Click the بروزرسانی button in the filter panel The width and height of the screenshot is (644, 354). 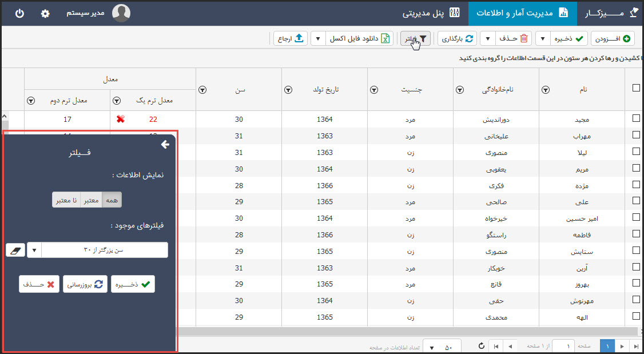(85, 284)
